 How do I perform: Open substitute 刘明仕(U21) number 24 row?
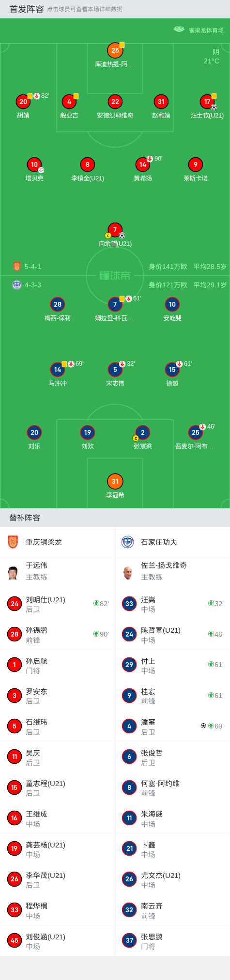click(x=58, y=604)
